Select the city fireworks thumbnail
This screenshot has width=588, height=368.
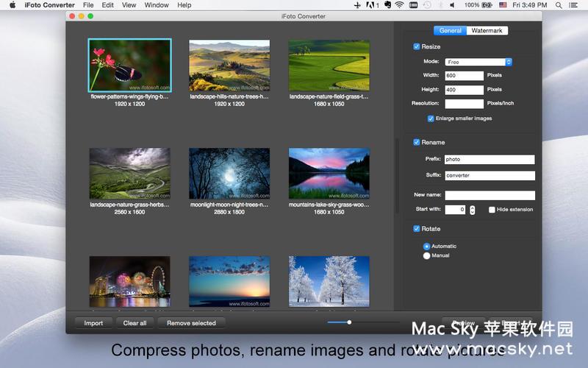130,282
